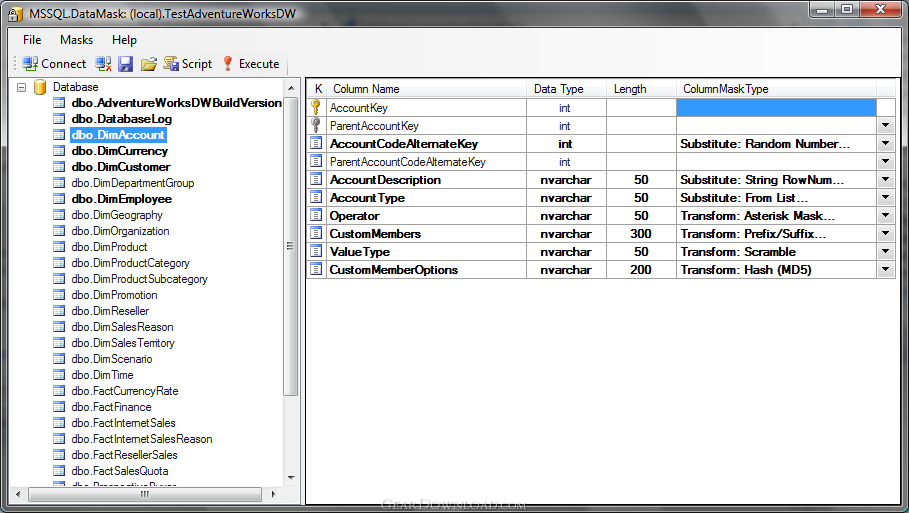
Task: Click the table icon beside dbo.DimScenario
Action: [x=59, y=359]
